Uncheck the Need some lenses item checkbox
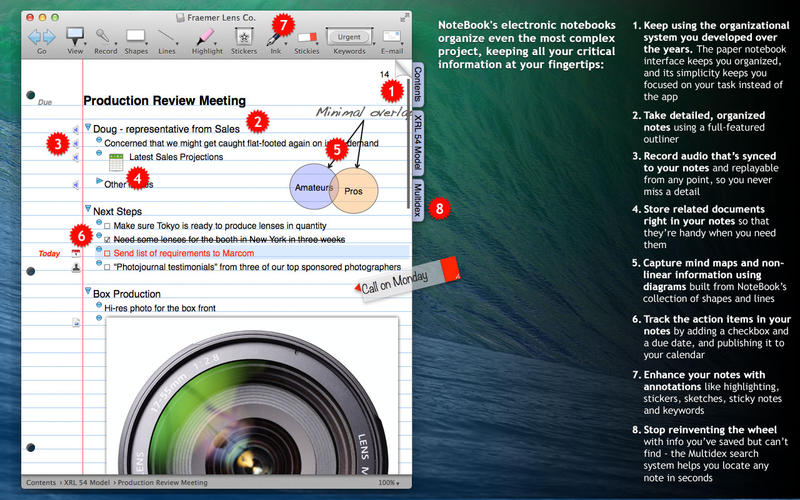The image size is (800, 500). point(108,241)
